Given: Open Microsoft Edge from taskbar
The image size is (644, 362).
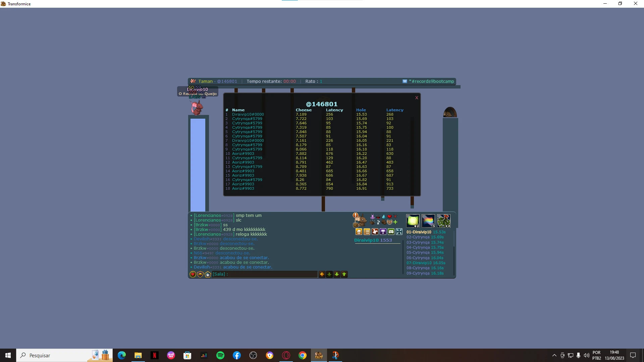Looking at the screenshot, I should click(x=121, y=355).
